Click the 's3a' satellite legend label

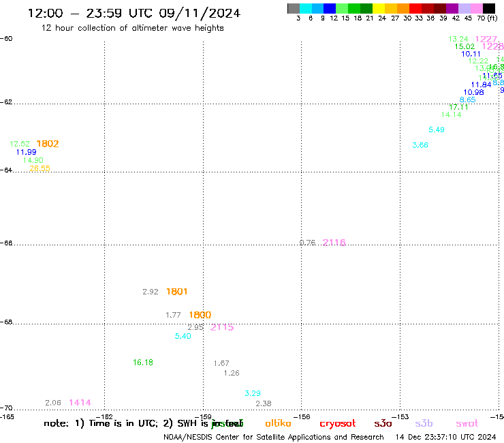pos(383,423)
